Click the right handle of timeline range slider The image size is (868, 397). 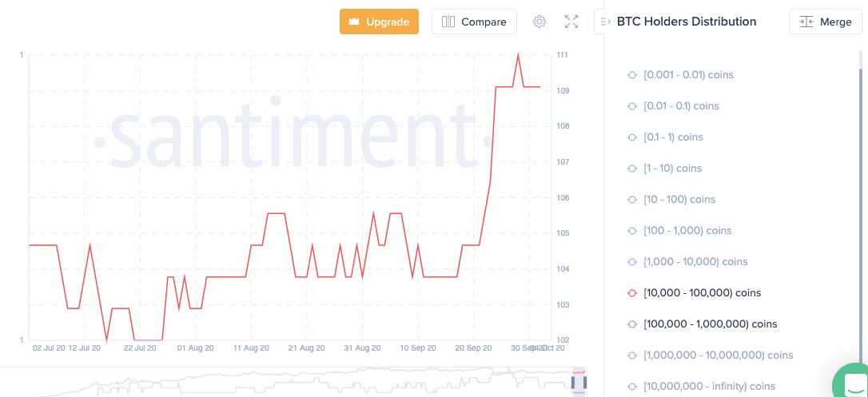(x=584, y=383)
